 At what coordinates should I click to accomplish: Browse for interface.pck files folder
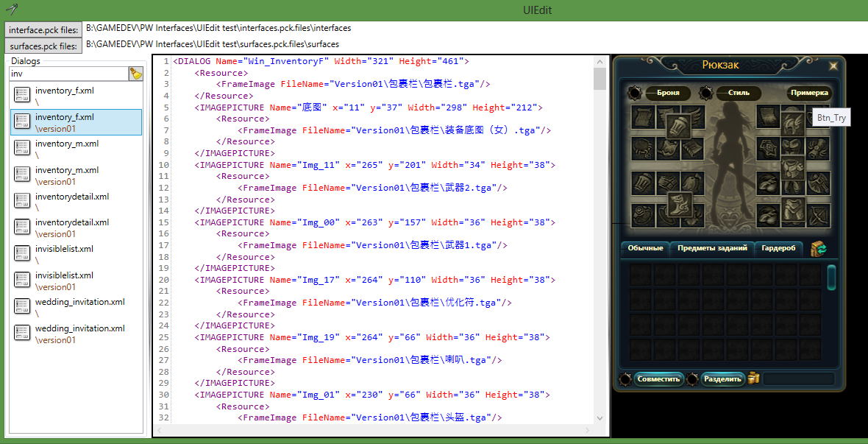point(43,29)
